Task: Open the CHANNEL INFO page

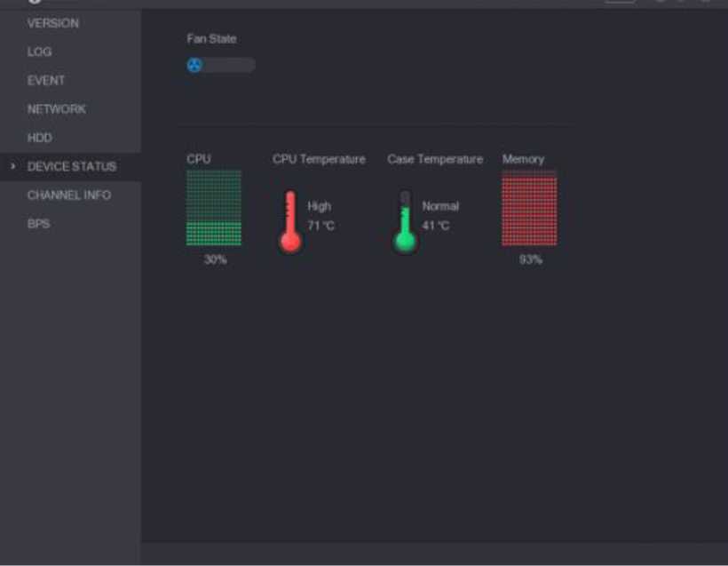Action: coord(69,195)
